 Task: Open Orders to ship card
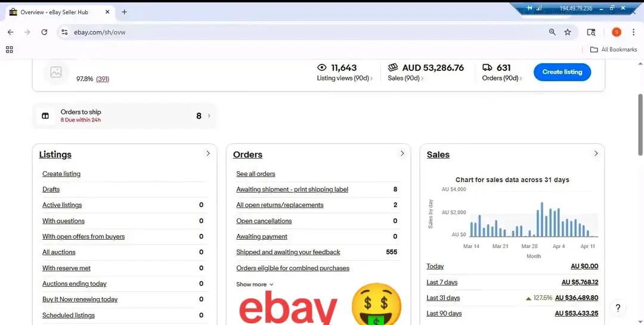[x=125, y=116]
